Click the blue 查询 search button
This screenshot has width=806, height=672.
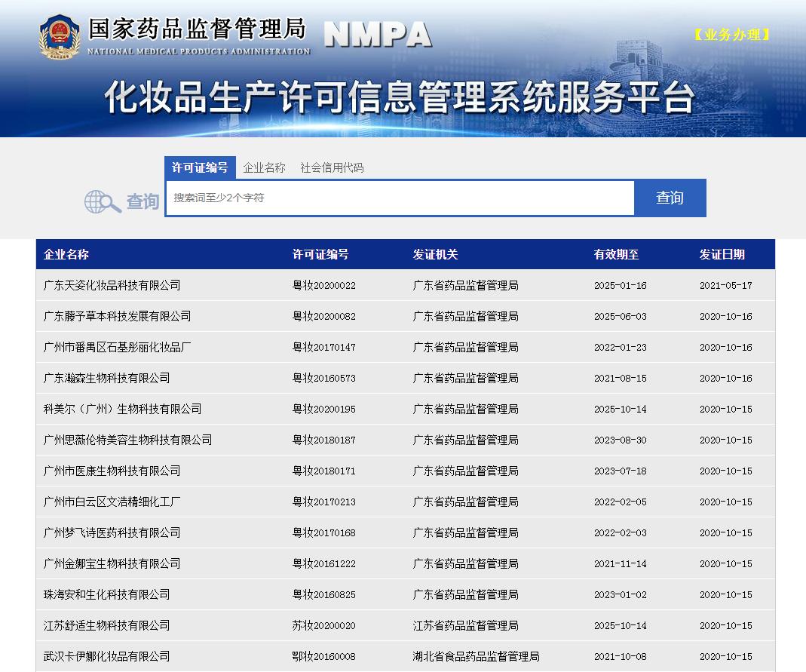670,198
